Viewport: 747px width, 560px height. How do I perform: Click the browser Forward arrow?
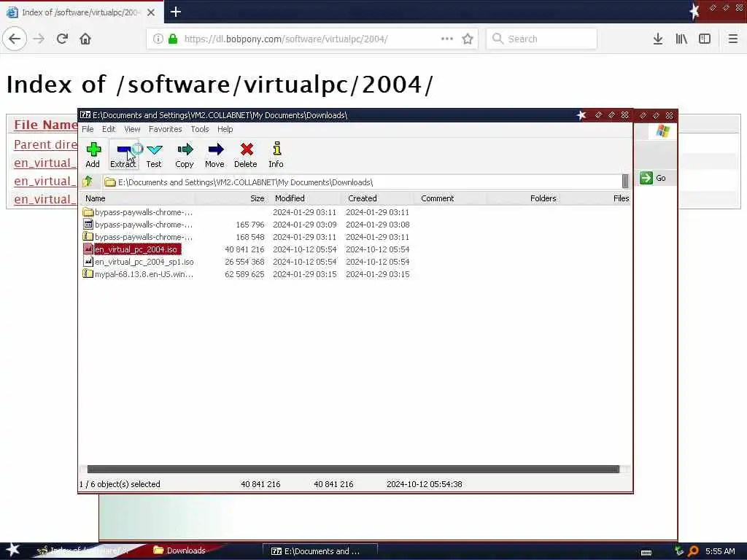click(39, 39)
